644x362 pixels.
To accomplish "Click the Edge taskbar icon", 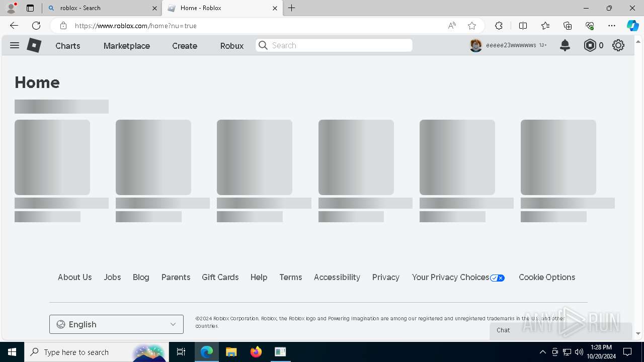I will (x=207, y=352).
